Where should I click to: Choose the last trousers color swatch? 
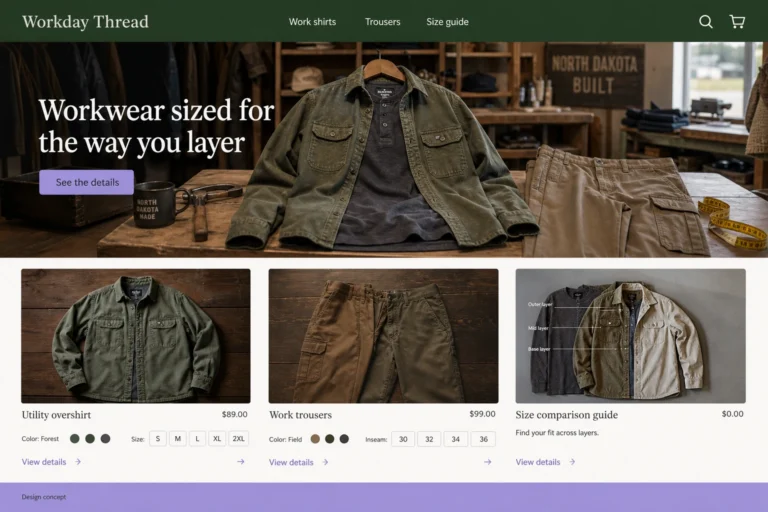click(x=344, y=439)
